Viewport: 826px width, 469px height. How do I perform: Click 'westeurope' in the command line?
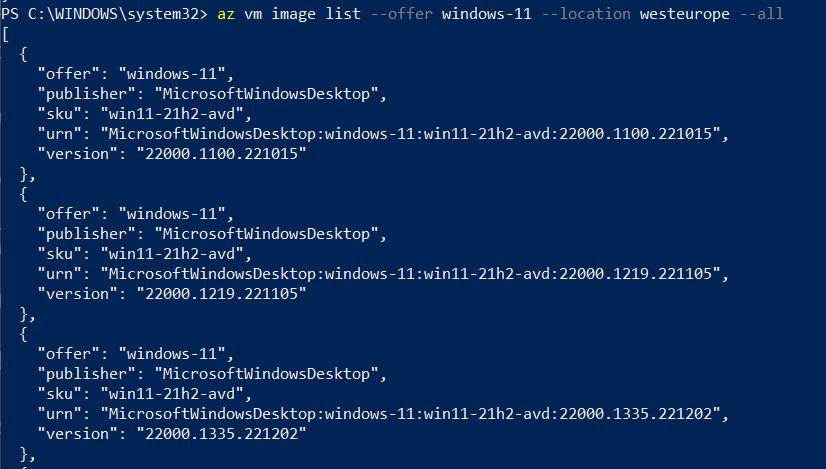click(685, 14)
